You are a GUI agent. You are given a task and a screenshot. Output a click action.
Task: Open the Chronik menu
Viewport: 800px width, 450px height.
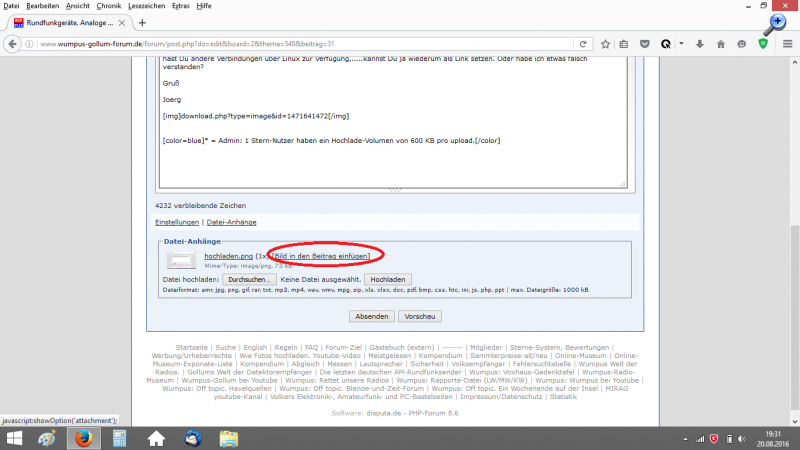click(108, 6)
